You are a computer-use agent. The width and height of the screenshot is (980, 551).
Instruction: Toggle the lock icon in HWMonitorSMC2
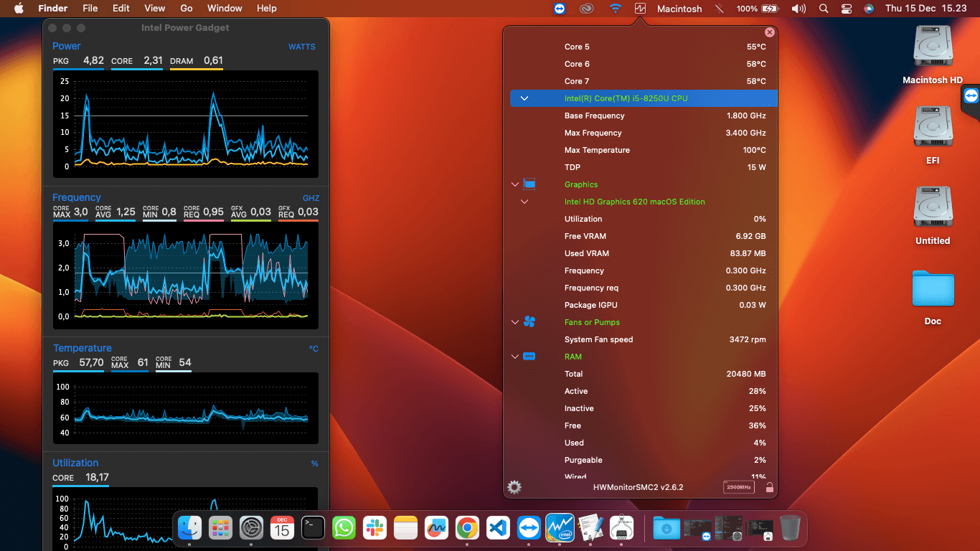click(x=769, y=487)
